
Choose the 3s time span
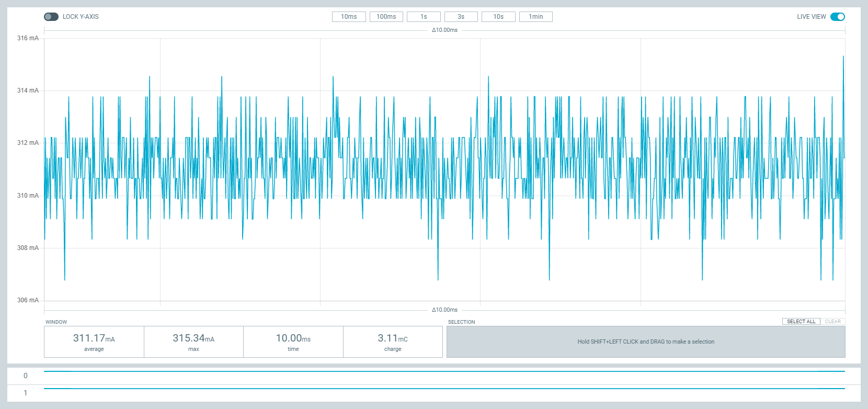click(461, 17)
